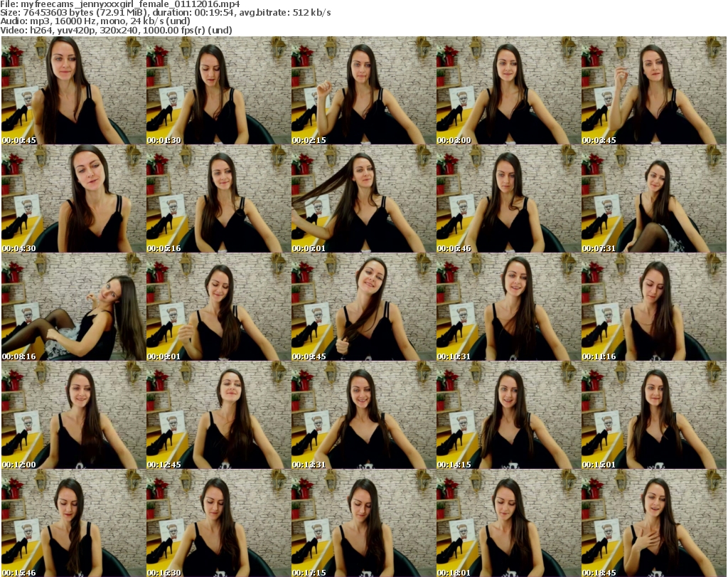The width and height of the screenshot is (728, 577).
Task: Select the thumbnail stamped 00:10:31
Action: [508, 307]
